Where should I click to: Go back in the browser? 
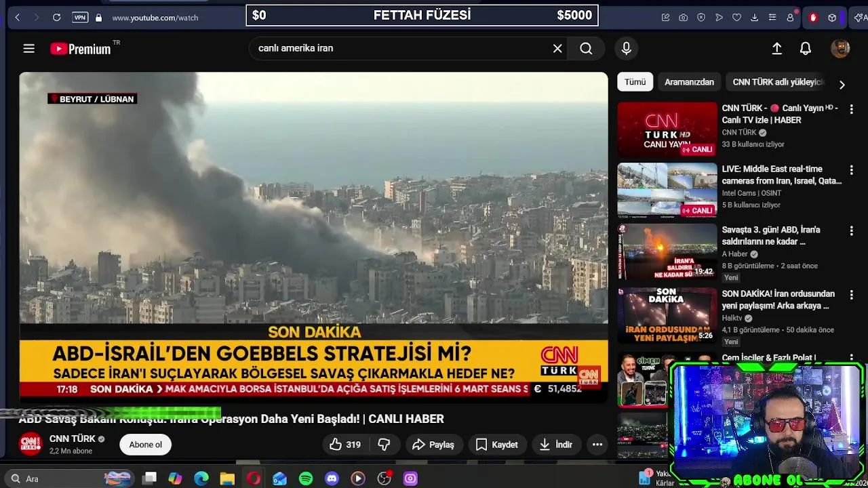click(x=18, y=18)
